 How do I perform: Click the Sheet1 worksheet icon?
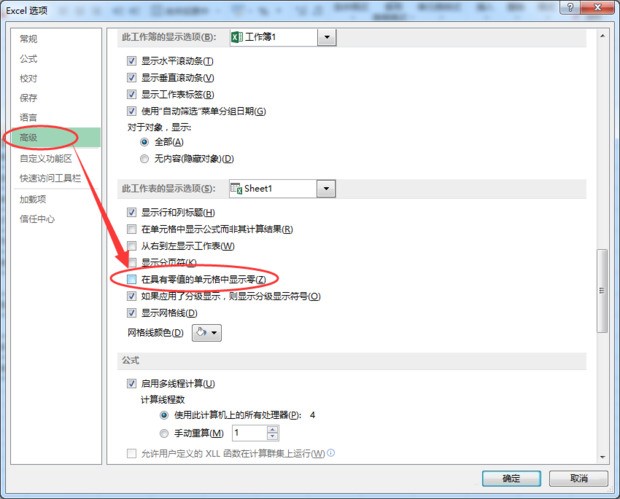click(x=236, y=189)
